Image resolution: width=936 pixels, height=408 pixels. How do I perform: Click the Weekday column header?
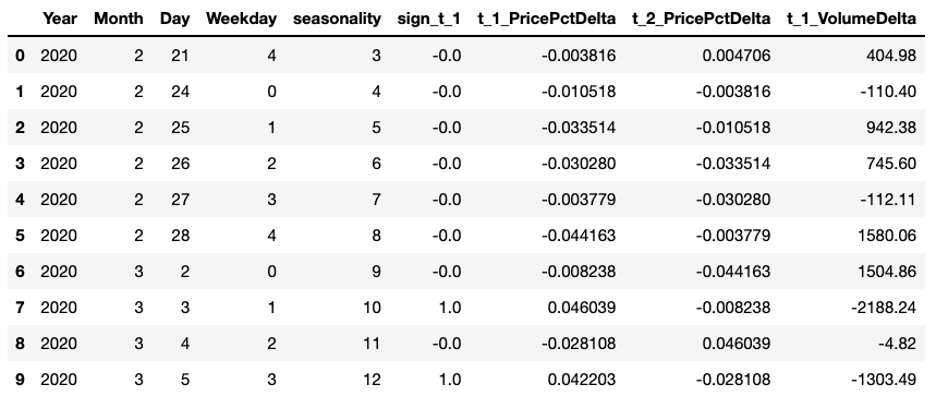pyautogui.click(x=236, y=19)
